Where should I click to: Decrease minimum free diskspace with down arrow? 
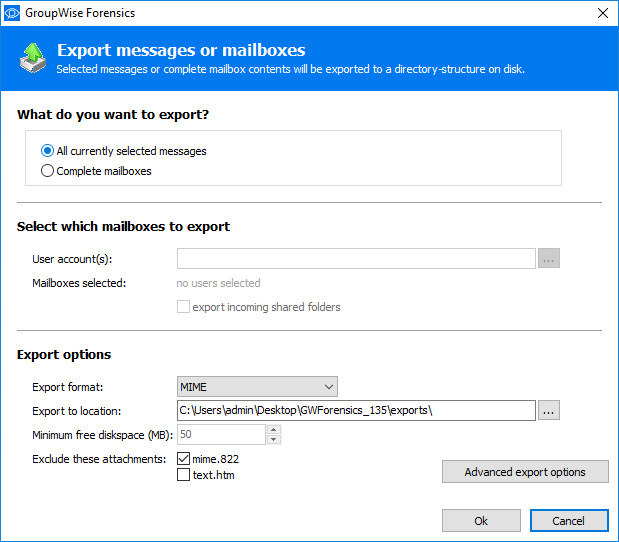[274, 440]
